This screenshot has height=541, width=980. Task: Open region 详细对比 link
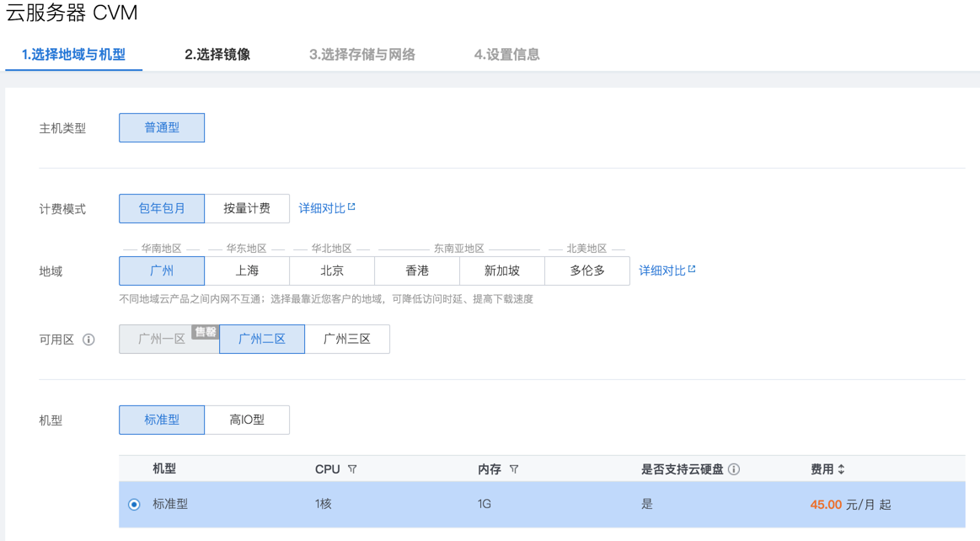667,270
